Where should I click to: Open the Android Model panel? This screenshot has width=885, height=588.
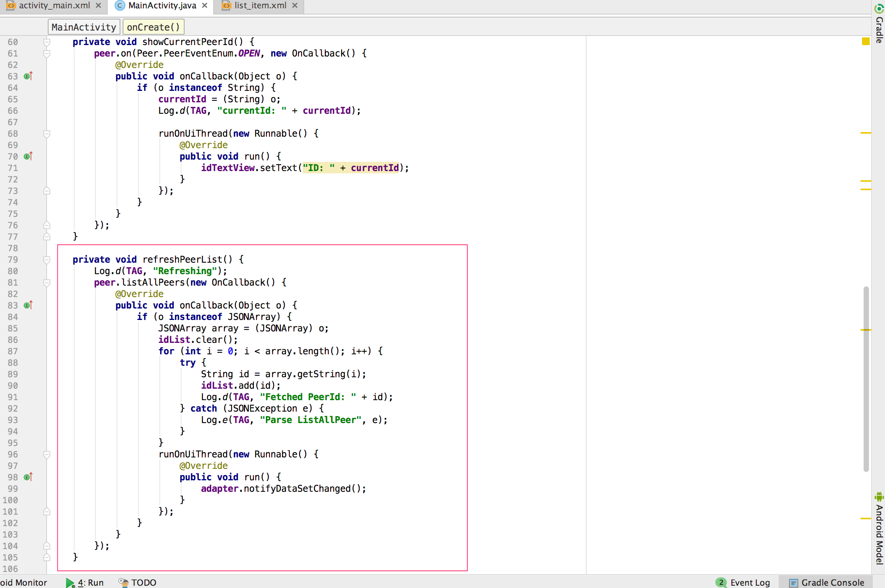[879, 531]
